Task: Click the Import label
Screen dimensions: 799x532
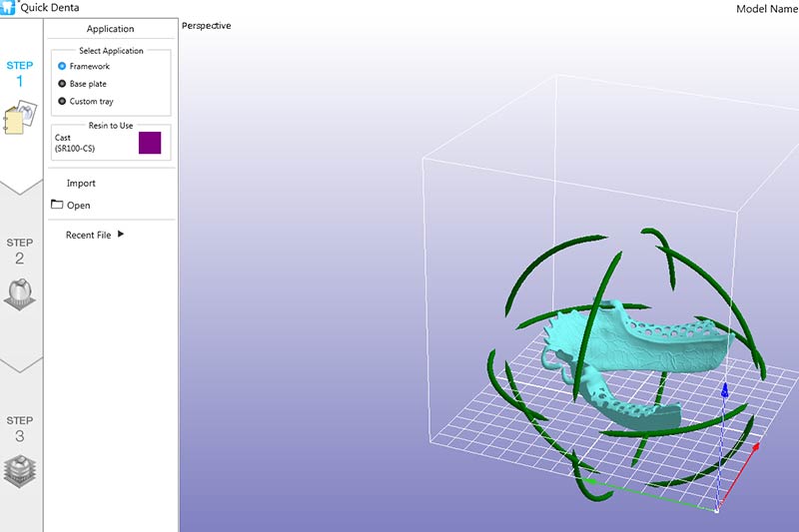Action: click(81, 184)
